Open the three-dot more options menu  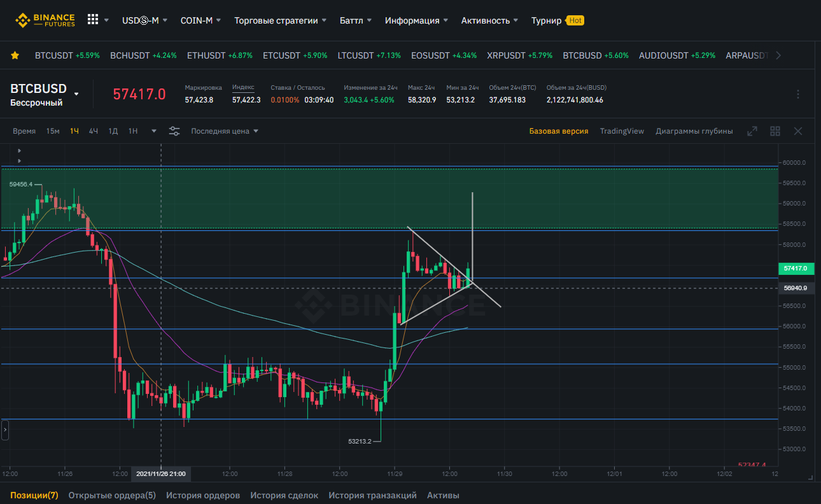click(798, 94)
